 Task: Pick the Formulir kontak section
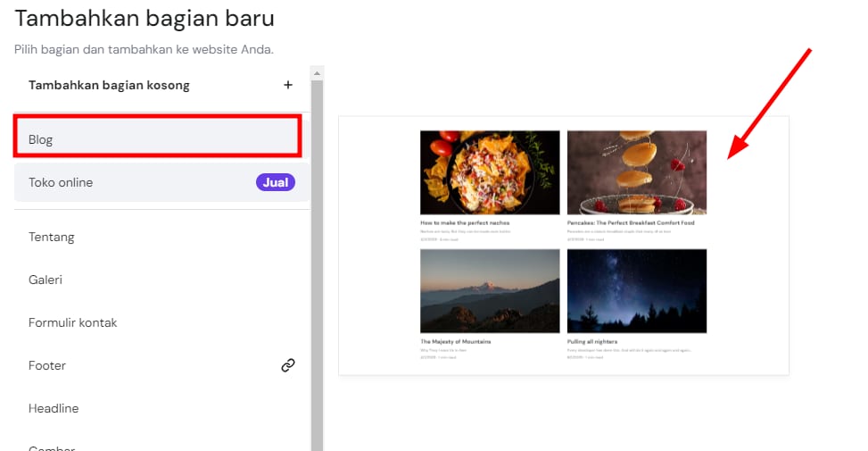click(x=72, y=322)
